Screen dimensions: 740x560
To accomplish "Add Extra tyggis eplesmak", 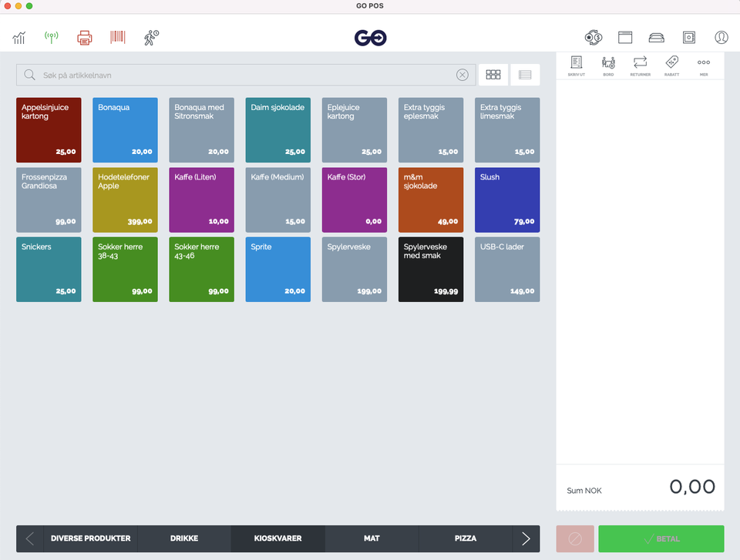I will (x=431, y=129).
